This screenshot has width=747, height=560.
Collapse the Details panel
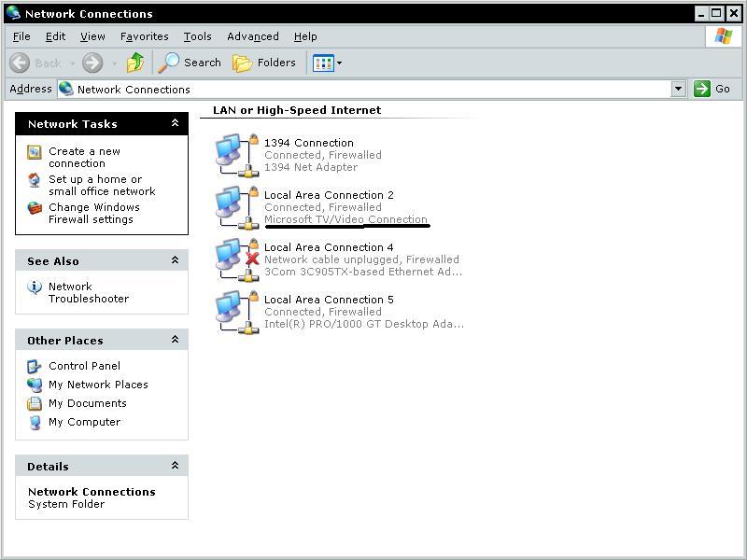pyautogui.click(x=175, y=466)
